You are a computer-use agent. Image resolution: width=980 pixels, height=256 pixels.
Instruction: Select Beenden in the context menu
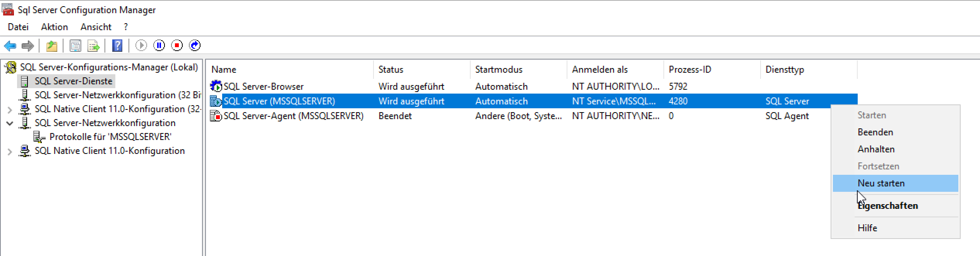[875, 132]
